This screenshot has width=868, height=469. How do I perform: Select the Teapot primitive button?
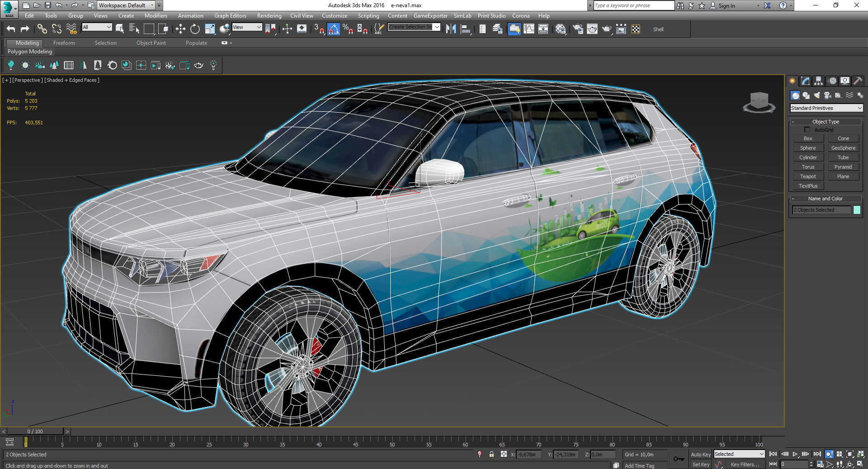coord(808,176)
